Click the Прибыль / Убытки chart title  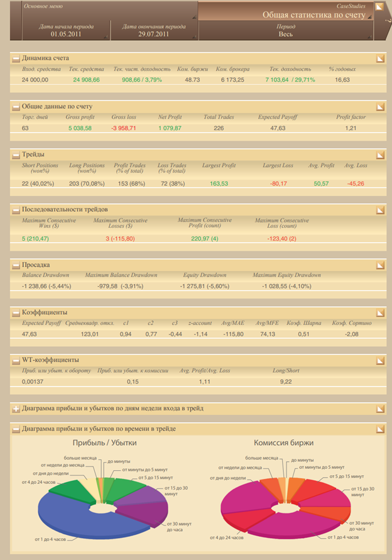(x=105, y=443)
